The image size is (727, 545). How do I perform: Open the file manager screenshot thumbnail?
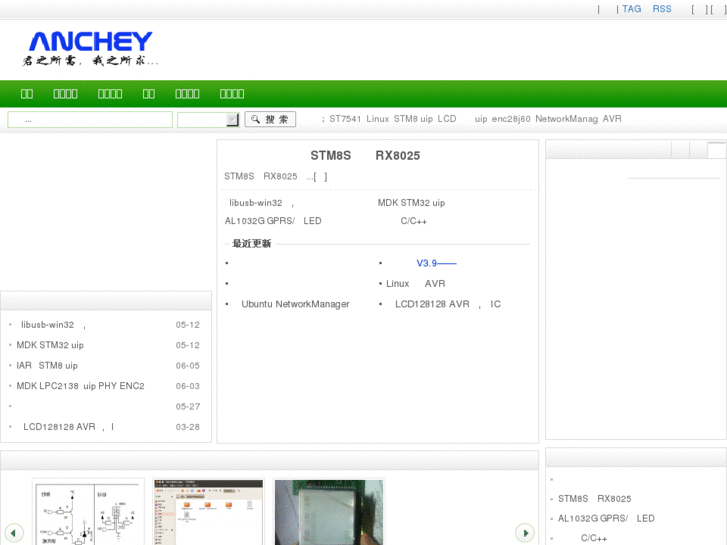click(x=209, y=513)
